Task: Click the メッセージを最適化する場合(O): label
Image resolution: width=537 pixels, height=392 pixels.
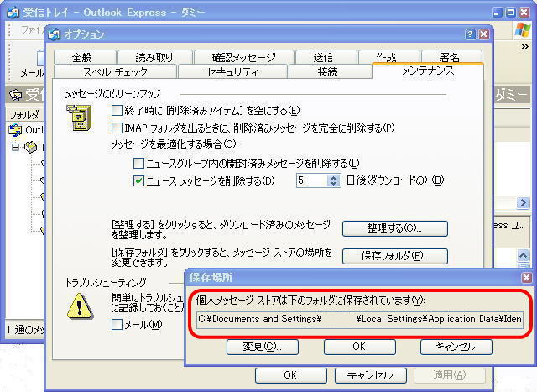Action: pos(175,144)
